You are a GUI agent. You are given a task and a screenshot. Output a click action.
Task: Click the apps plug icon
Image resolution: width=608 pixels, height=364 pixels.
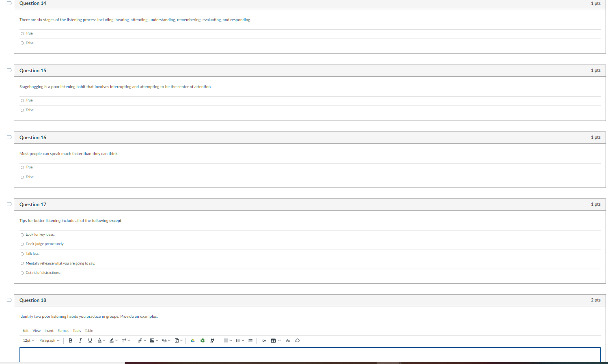tap(212, 340)
